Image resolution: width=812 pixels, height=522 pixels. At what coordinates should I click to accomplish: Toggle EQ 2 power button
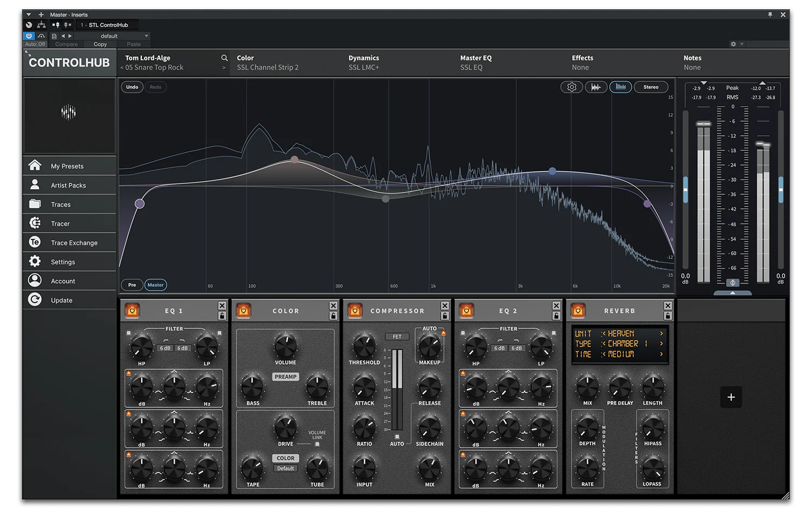[467, 310]
